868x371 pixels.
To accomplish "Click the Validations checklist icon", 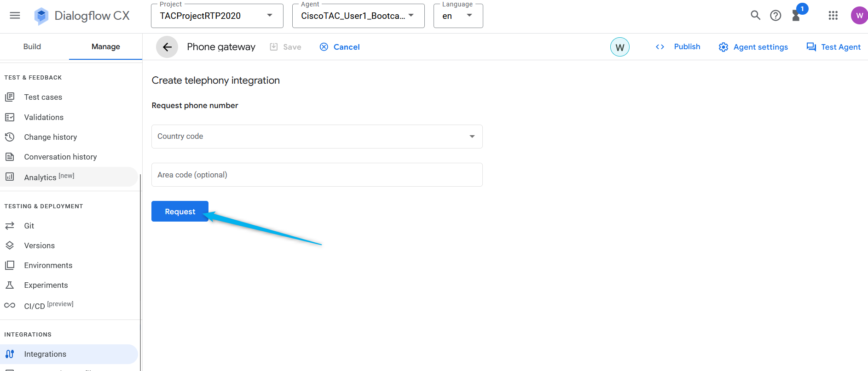I will (x=10, y=117).
